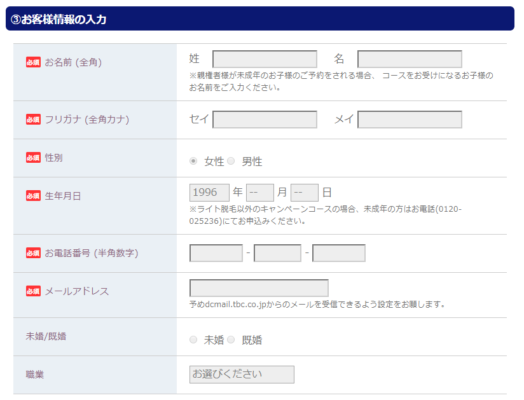Image resolution: width=524 pixels, height=400 pixels.
Task: Click the required badge beside お名前
Action: (x=33, y=62)
